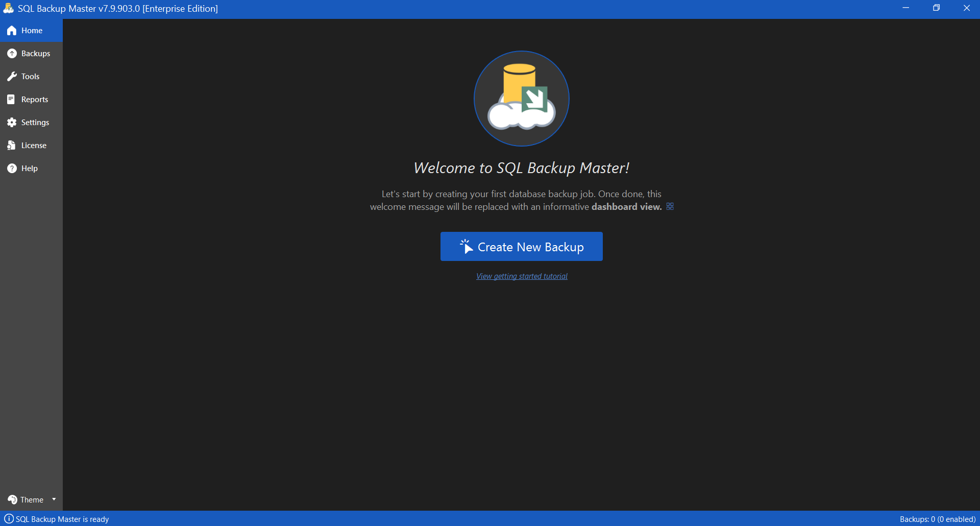
Task: Click the 'Welcome to SQL Backup Master!' heading
Action: [x=522, y=168]
